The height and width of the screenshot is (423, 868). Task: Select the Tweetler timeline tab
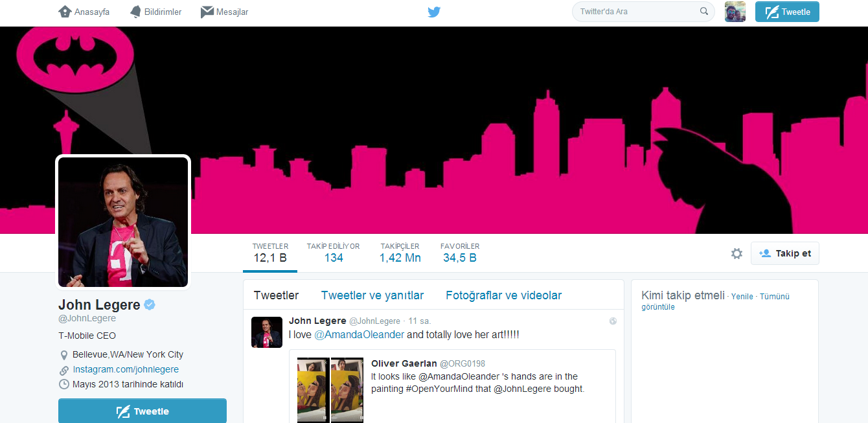coord(277,295)
